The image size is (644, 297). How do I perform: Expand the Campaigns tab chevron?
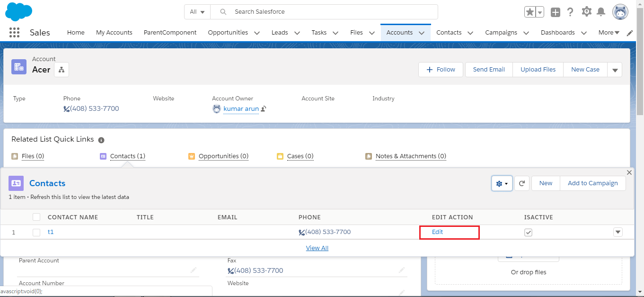pos(526,33)
